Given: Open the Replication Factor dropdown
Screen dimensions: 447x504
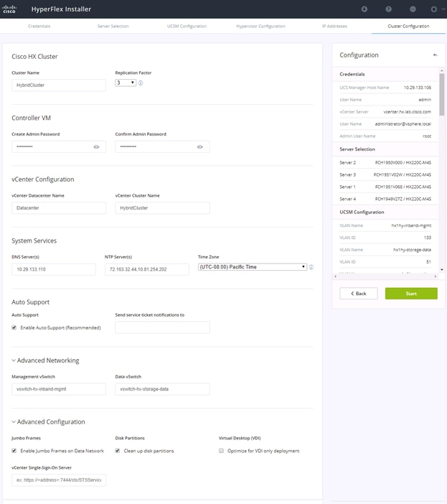Looking at the screenshot, I should tap(126, 83).
